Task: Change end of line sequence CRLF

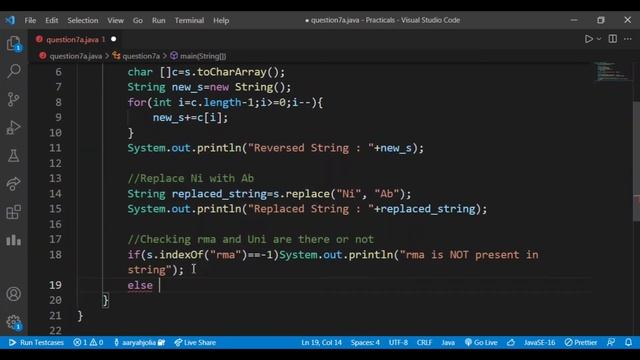Action: point(424,342)
